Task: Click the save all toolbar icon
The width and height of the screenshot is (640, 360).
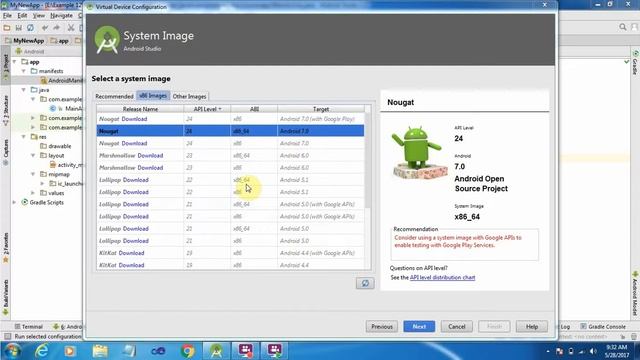Action: (x=18, y=28)
